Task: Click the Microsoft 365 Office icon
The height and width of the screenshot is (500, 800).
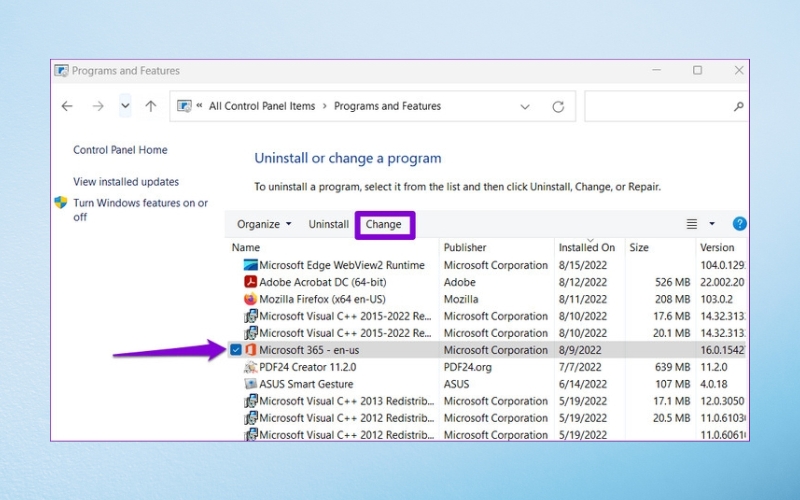Action: click(x=251, y=350)
